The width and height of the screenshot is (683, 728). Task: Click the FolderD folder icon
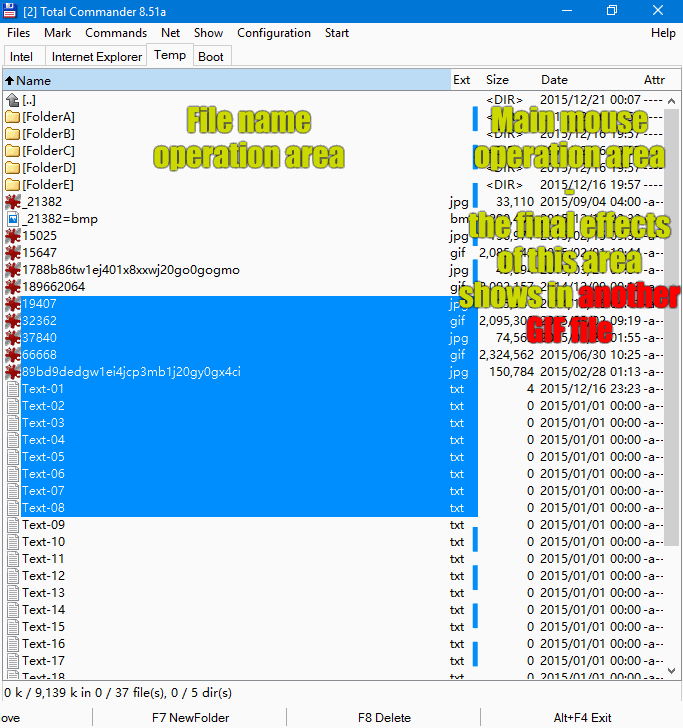pos(13,168)
